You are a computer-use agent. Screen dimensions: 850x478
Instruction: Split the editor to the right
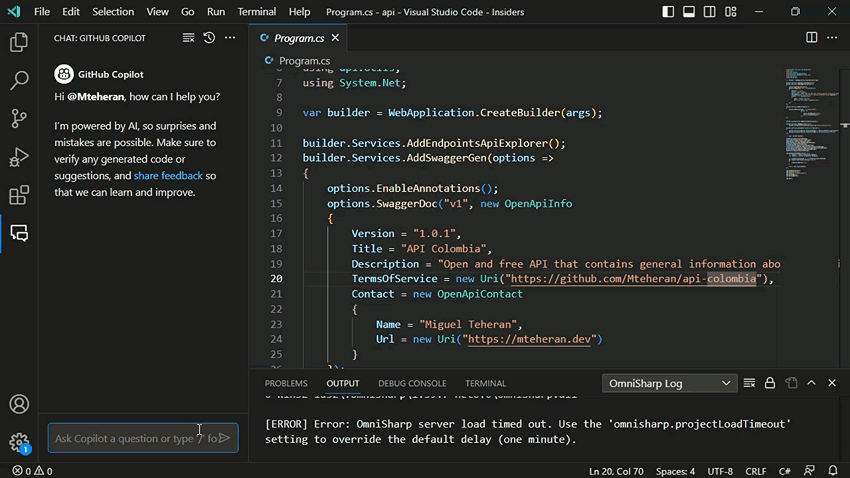(812, 37)
